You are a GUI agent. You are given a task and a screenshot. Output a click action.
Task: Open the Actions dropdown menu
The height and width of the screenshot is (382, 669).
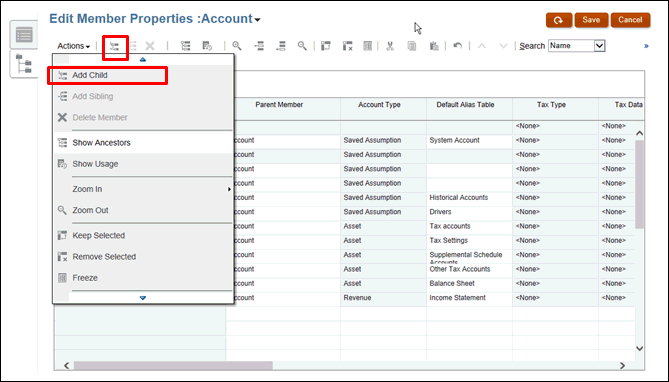click(73, 46)
